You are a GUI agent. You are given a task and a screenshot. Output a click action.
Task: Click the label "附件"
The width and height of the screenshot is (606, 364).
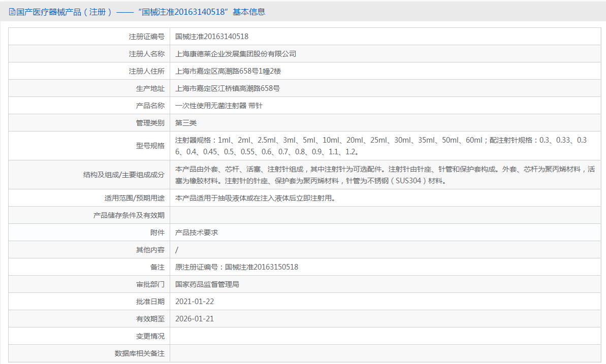pyautogui.click(x=157, y=233)
